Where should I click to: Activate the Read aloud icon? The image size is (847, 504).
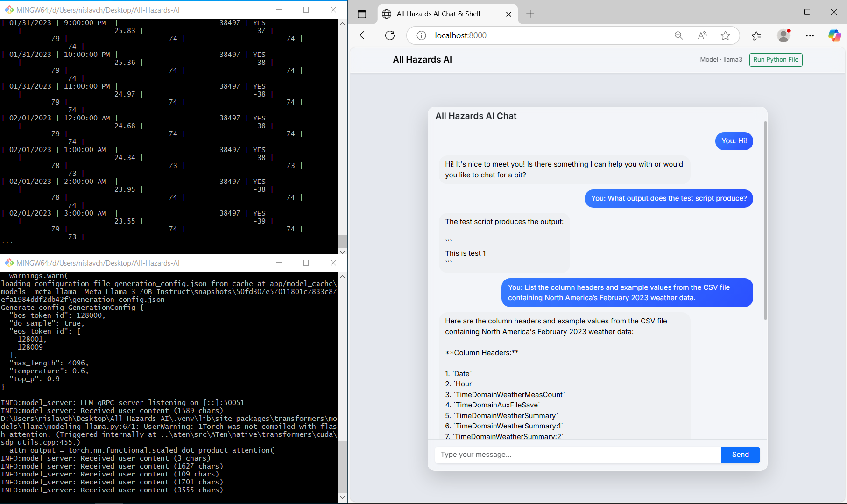click(x=702, y=35)
